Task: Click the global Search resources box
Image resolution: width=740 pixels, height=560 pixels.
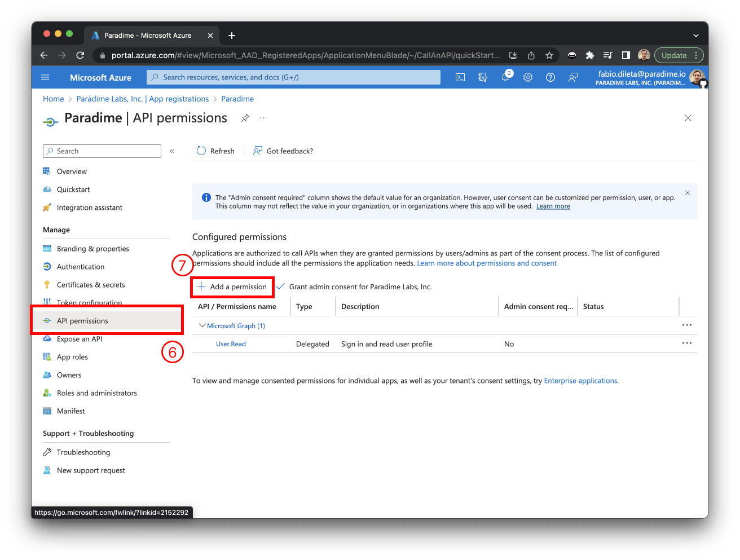Action: pos(293,77)
